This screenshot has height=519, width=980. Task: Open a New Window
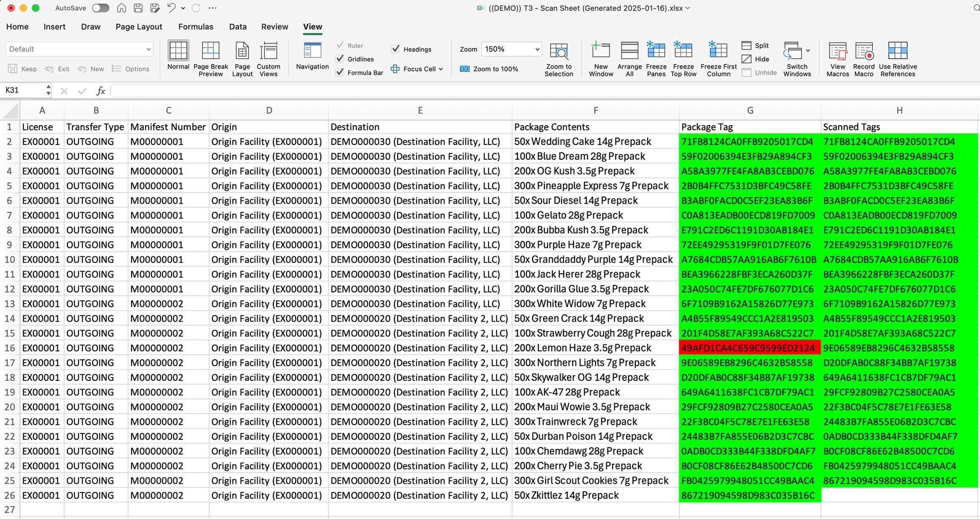601,51
